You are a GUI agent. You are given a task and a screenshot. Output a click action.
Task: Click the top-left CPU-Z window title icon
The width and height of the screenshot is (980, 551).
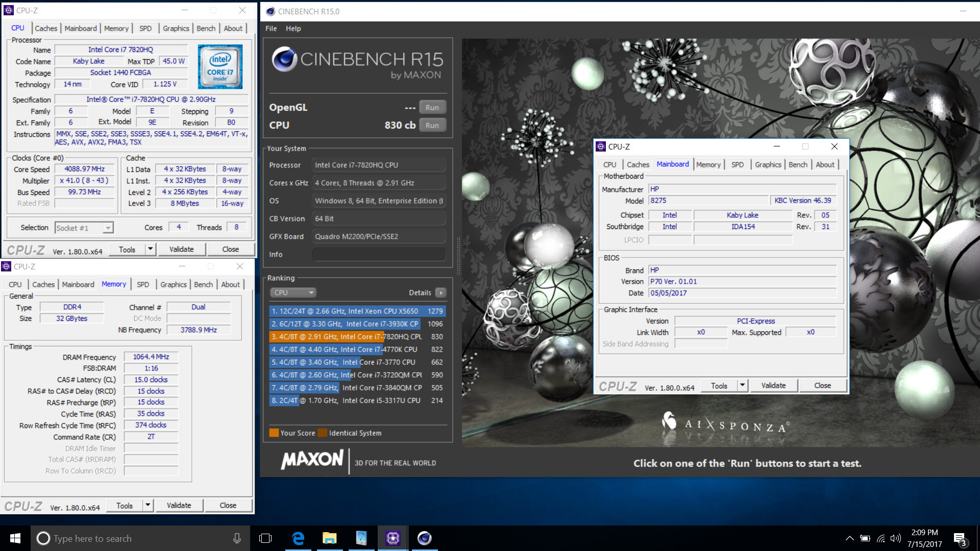9,10
